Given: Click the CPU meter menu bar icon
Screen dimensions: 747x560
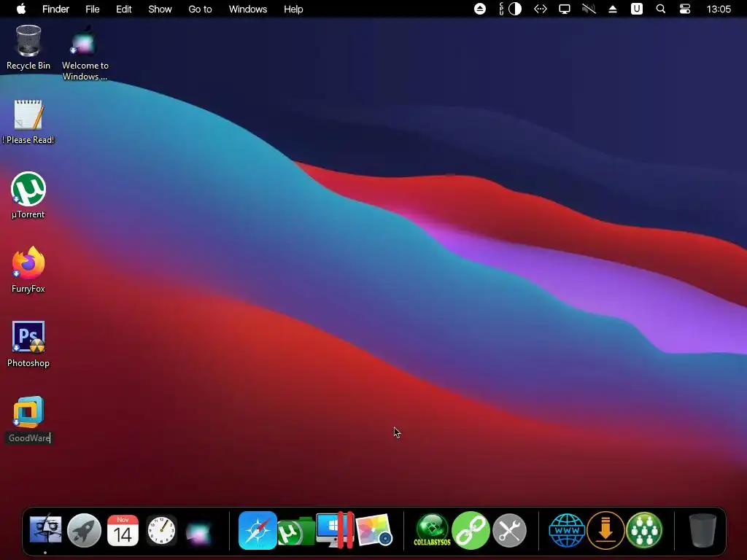Looking at the screenshot, I should pyautogui.click(x=501, y=9).
